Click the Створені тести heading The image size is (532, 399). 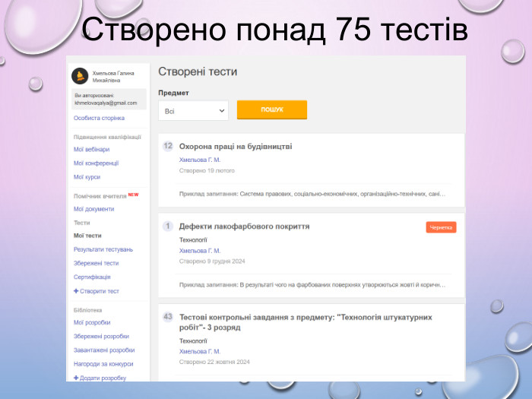pos(198,71)
